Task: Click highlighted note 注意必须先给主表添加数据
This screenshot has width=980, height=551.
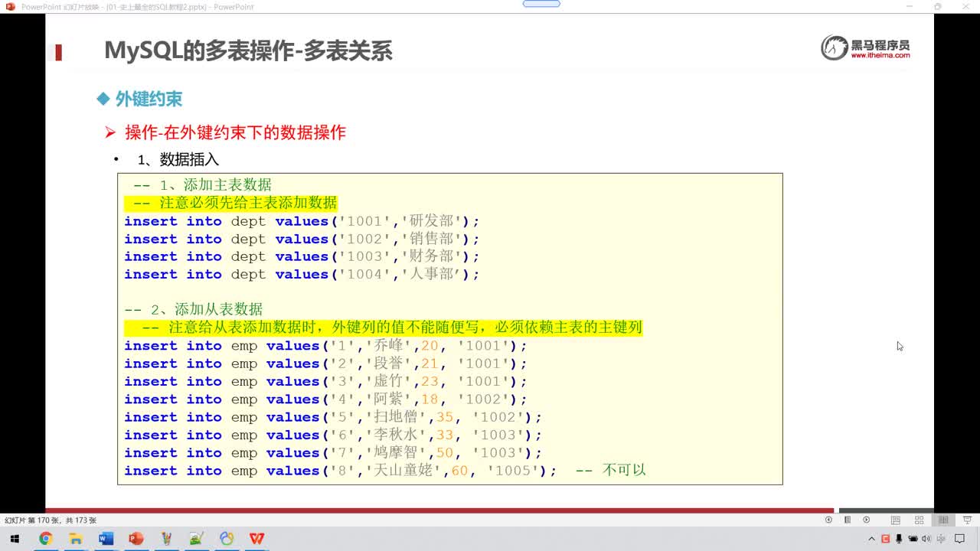Action: (x=230, y=203)
